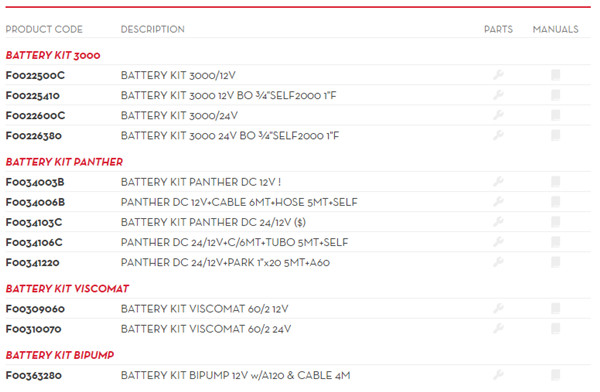Click the BATTERY KIT PANTHER section heading
The image size is (600, 392).
point(64,162)
